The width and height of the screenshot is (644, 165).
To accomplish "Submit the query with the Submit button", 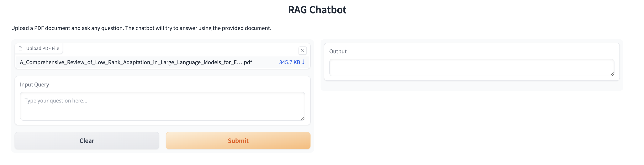I will click(238, 141).
